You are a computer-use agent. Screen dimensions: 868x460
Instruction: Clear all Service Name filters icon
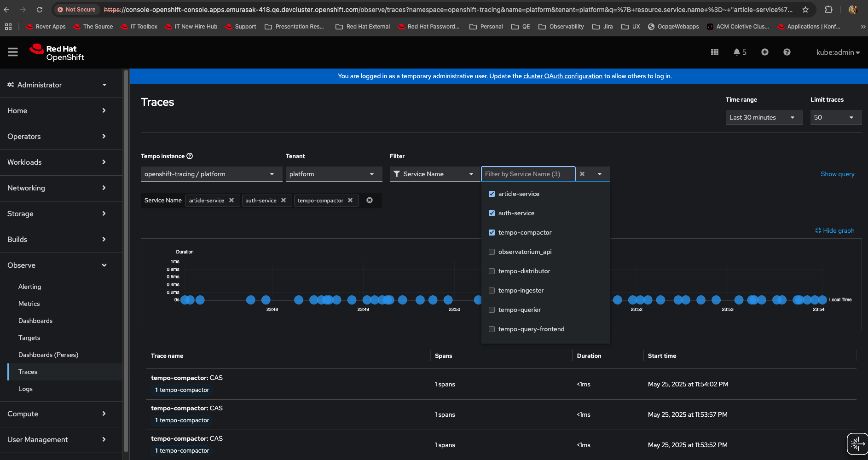coord(369,201)
